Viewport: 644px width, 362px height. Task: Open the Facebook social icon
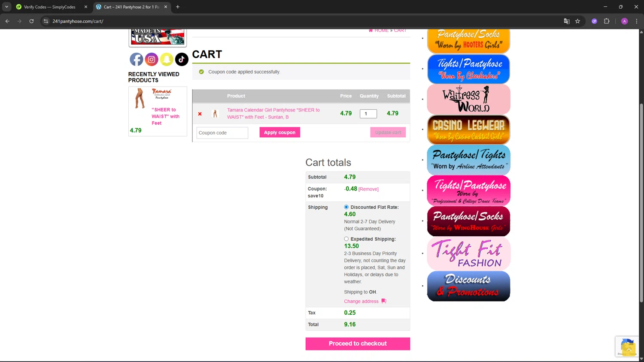pyautogui.click(x=137, y=59)
